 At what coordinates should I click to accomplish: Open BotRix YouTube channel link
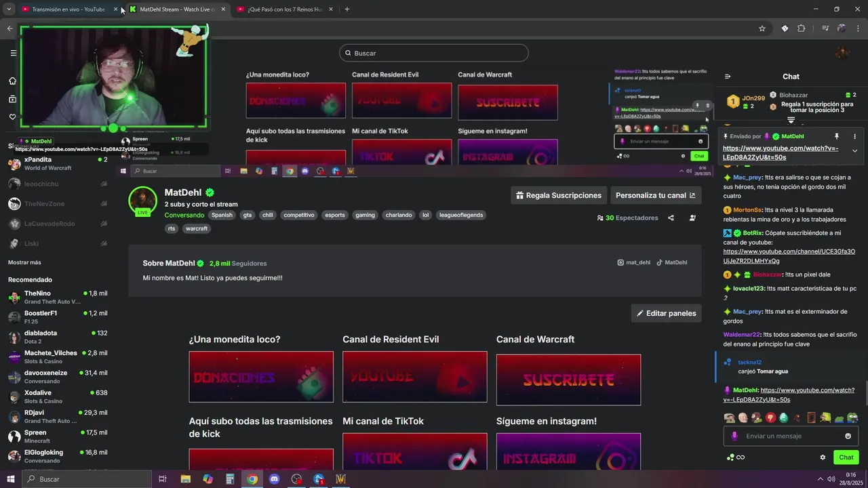[x=789, y=256]
